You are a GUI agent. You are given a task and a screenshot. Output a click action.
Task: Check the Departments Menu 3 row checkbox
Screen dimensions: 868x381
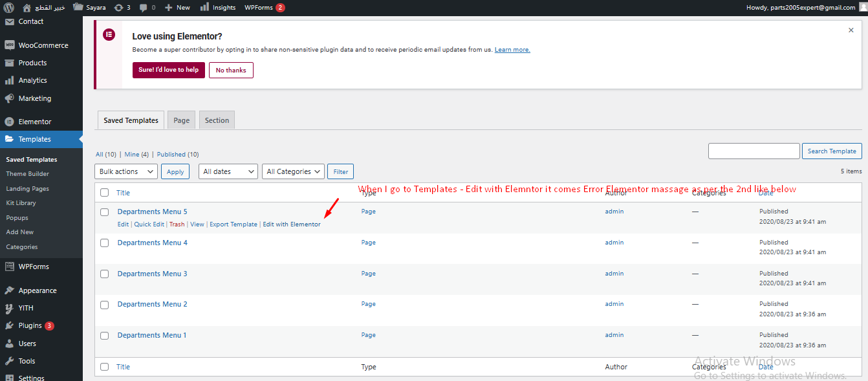104,274
